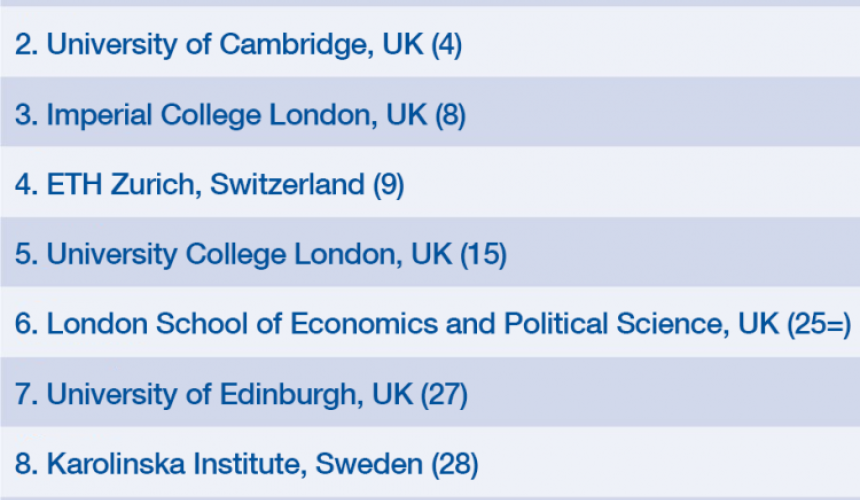Click the (27) world rank beside Edinburgh
The height and width of the screenshot is (500, 860).
pyautogui.click(x=444, y=394)
